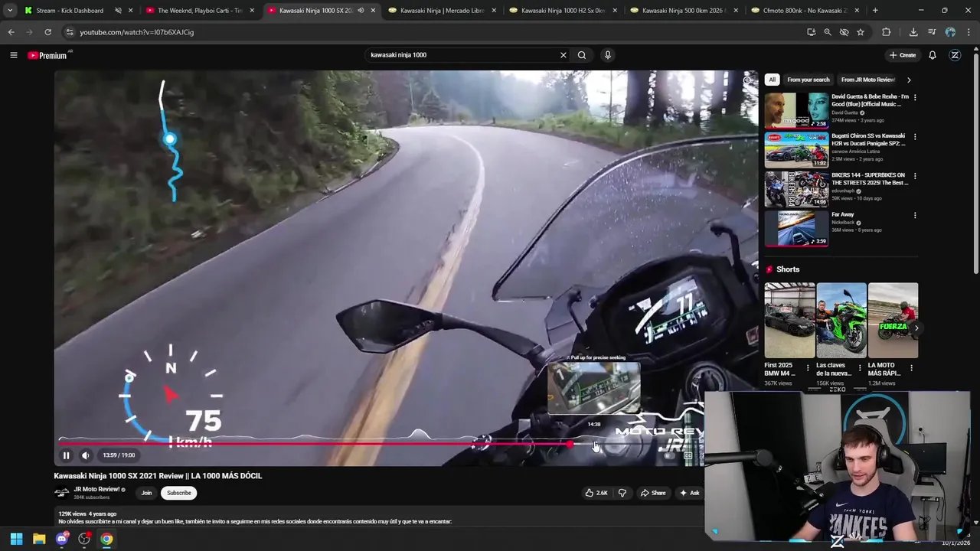Open David Guetta I'm Good video thumbnail
This screenshot has width=980, height=551.
coord(796,110)
